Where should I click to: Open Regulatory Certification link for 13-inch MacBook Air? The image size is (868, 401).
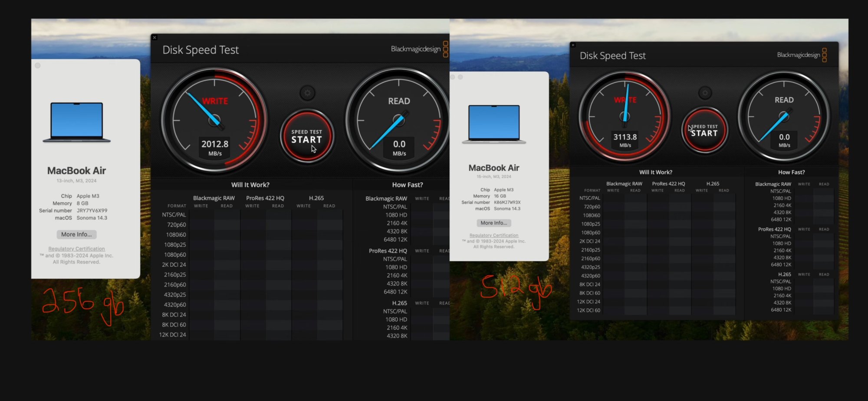(x=76, y=249)
